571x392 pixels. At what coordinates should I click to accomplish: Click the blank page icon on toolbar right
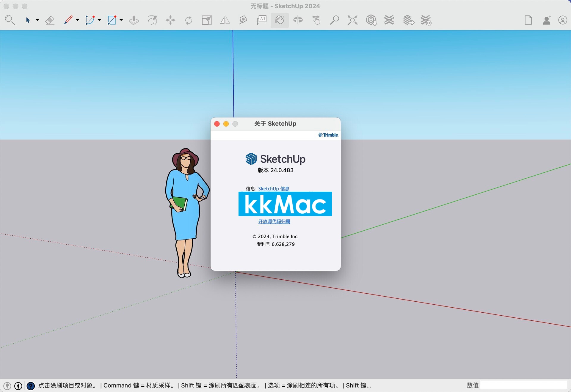pyautogui.click(x=528, y=20)
